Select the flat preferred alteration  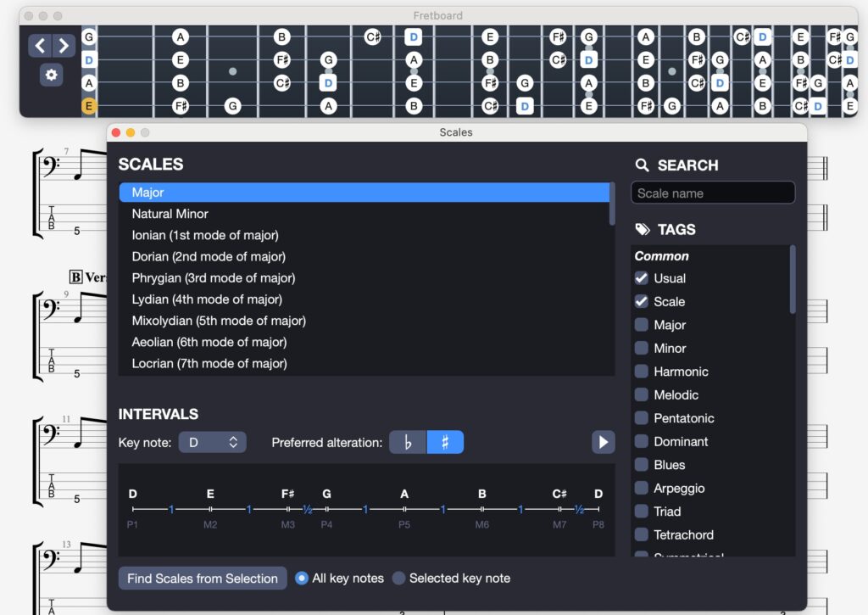[408, 442]
